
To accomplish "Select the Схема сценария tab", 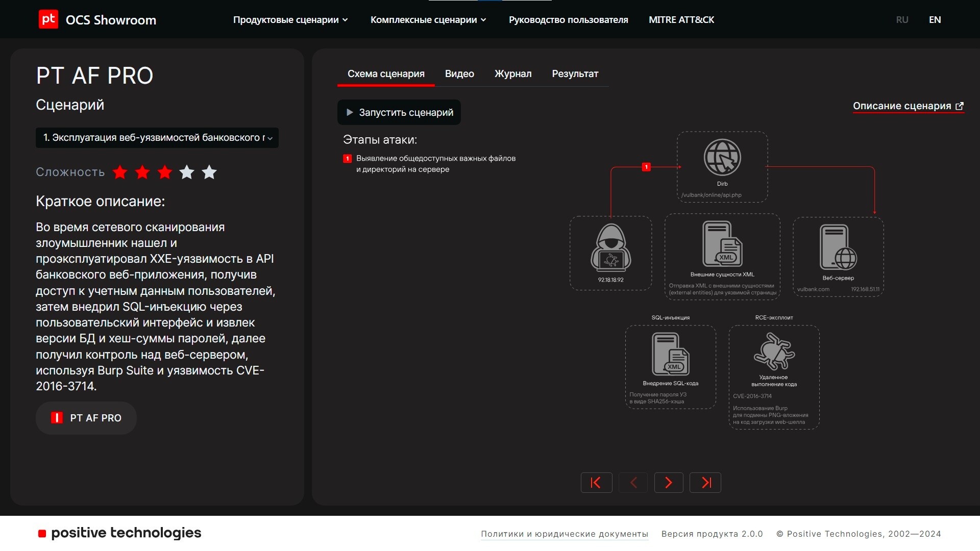I will coord(386,74).
